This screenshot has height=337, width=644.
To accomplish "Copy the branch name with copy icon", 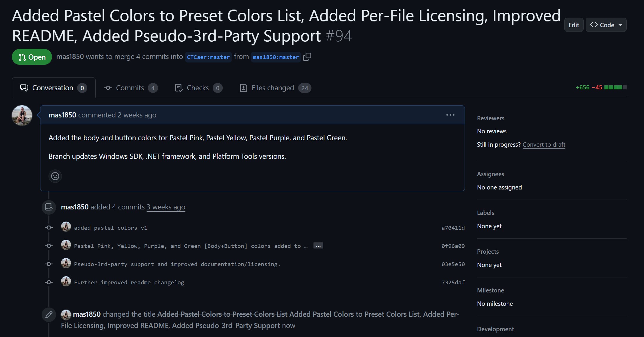I will 307,57.
